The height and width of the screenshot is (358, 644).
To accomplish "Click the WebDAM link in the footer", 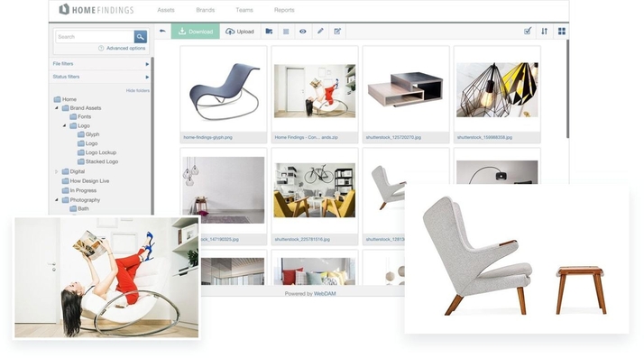I will [x=325, y=294].
